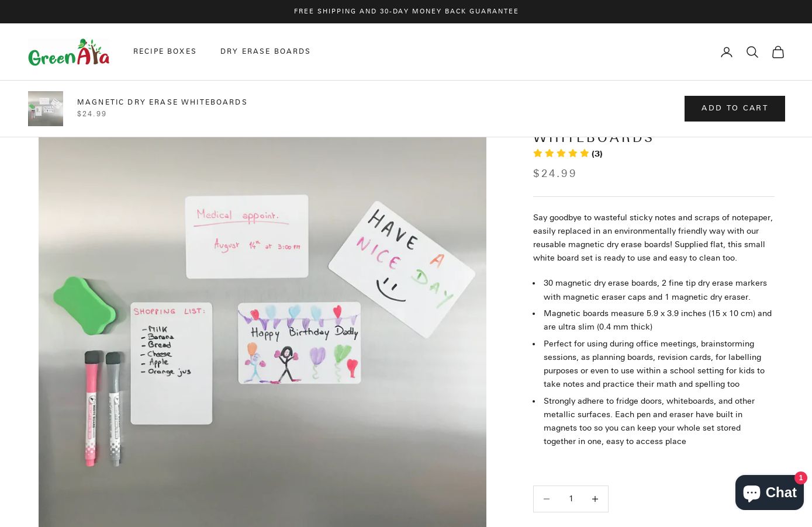Open the account login icon
The height and width of the screenshot is (527, 812).
click(727, 52)
